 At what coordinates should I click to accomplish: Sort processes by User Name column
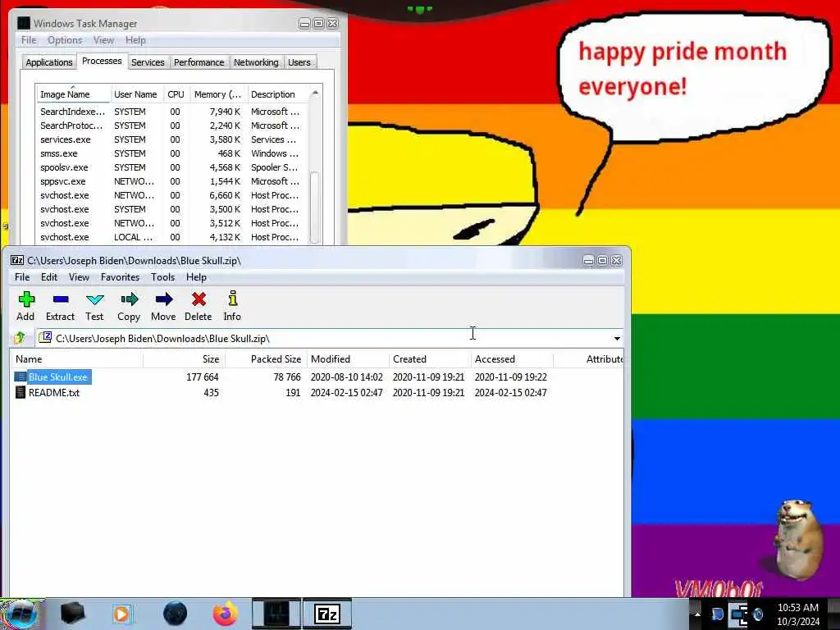[x=136, y=94]
